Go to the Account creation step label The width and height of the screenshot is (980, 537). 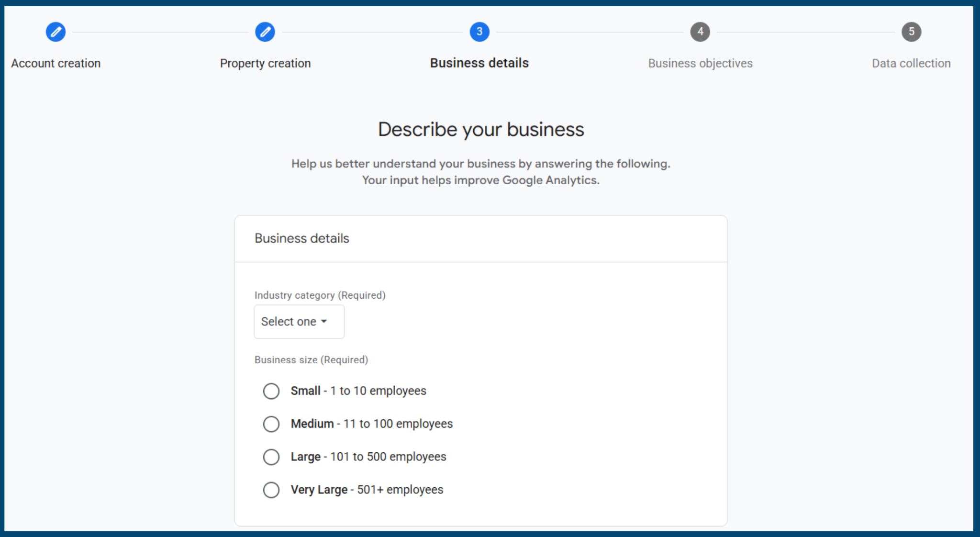[56, 63]
